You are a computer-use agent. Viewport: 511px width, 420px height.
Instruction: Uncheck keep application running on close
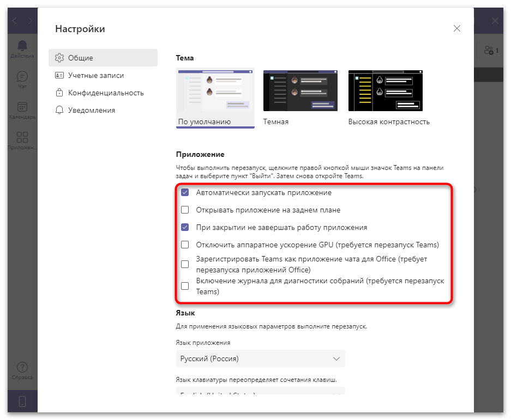click(x=185, y=227)
